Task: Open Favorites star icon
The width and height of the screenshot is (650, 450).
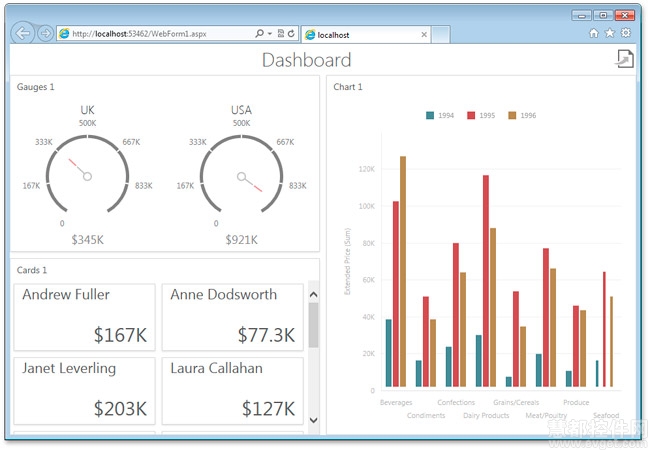Action: 609,33
